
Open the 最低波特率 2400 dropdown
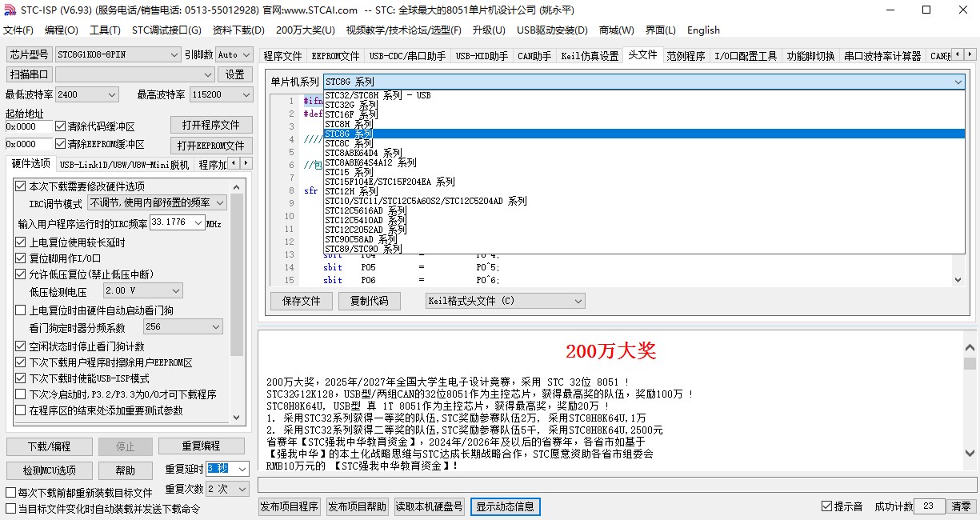pyautogui.click(x=86, y=94)
